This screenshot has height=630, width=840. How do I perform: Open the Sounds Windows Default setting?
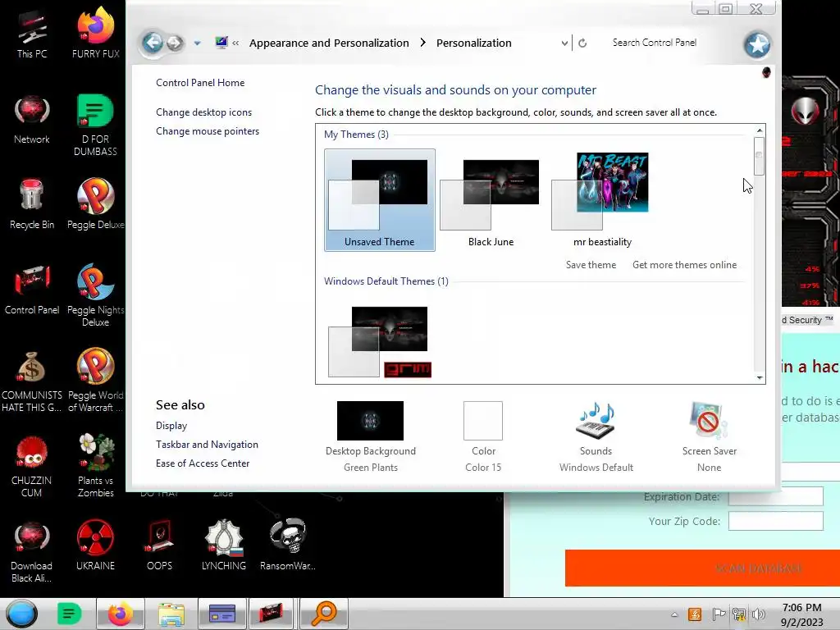tap(596, 436)
